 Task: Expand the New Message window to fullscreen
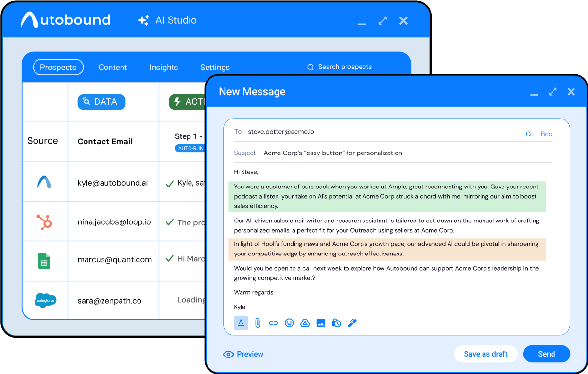(553, 91)
